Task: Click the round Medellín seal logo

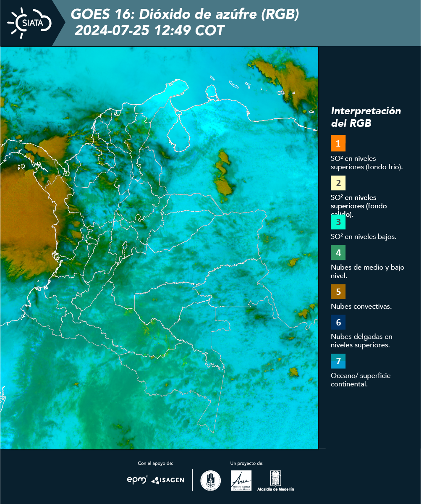Action: pos(210,480)
